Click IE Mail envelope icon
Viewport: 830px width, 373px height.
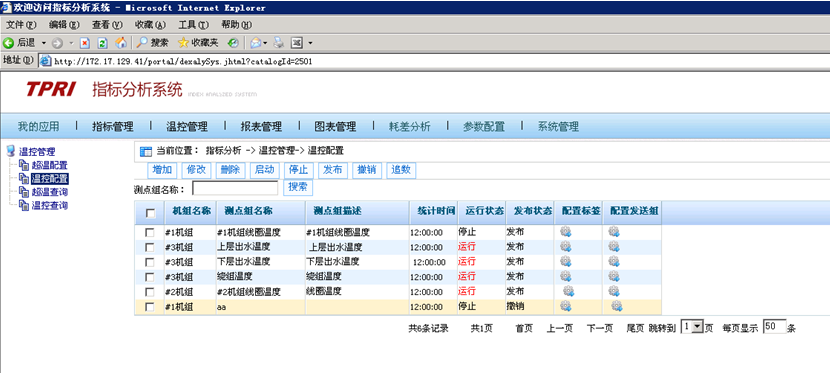[256, 43]
